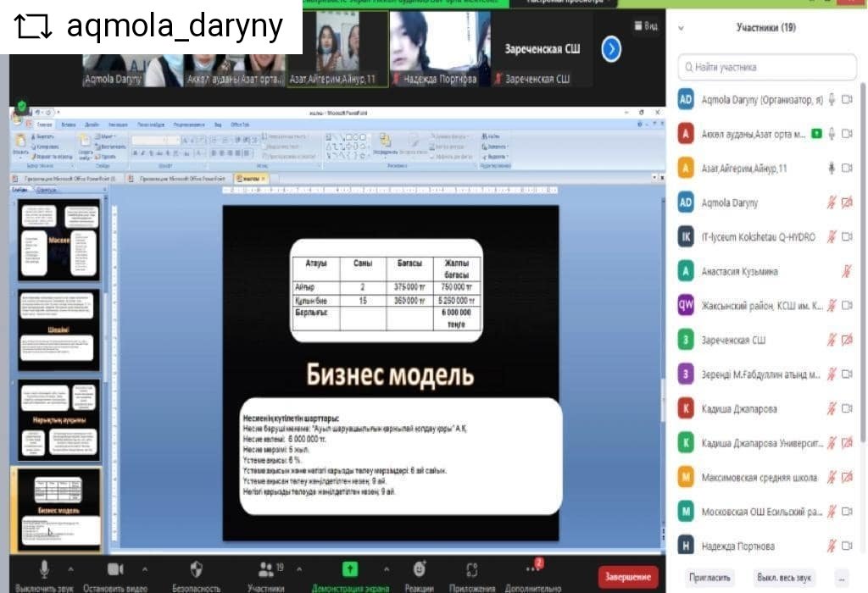Open the More options dots
Image resolution: width=868 pixels, height=593 pixels.
click(532, 568)
